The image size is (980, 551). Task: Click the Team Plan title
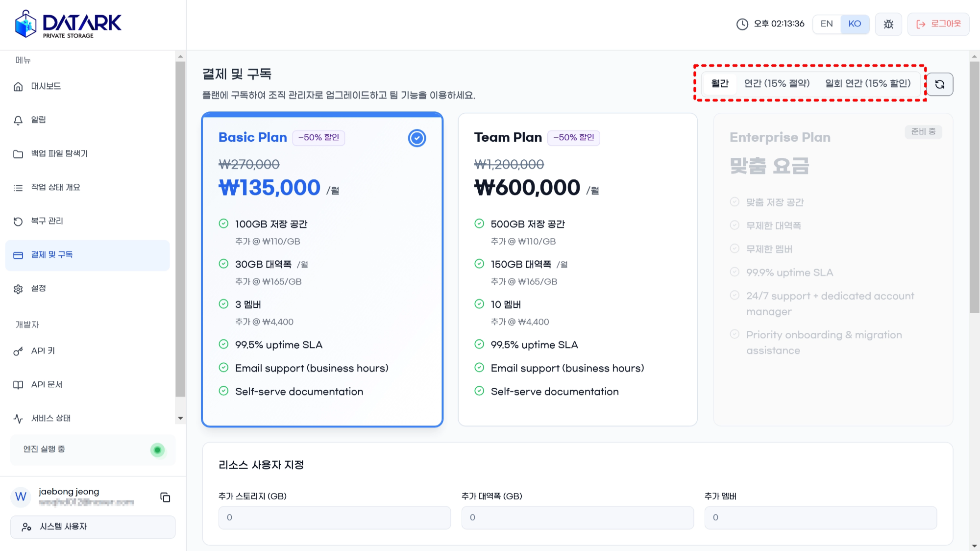click(508, 137)
